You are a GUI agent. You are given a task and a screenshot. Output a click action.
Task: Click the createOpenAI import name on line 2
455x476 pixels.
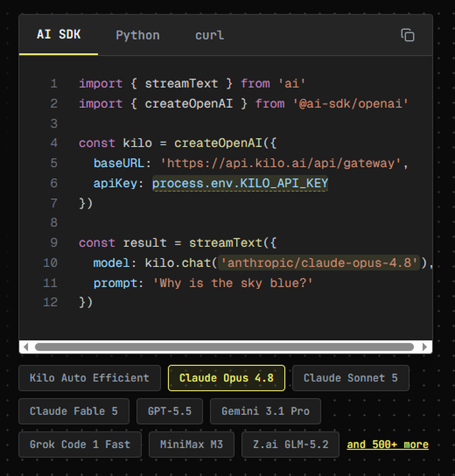point(188,104)
